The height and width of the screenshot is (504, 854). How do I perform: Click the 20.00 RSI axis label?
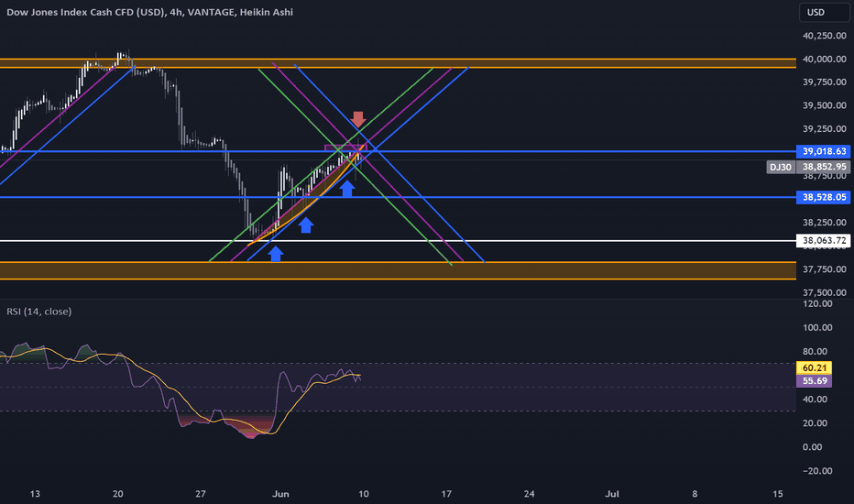816,422
